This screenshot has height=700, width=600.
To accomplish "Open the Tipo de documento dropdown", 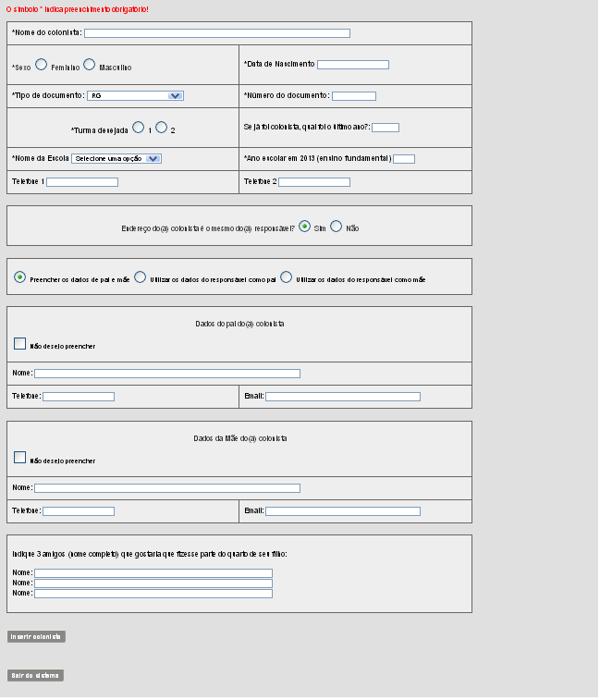I will (x=135, y=96).
